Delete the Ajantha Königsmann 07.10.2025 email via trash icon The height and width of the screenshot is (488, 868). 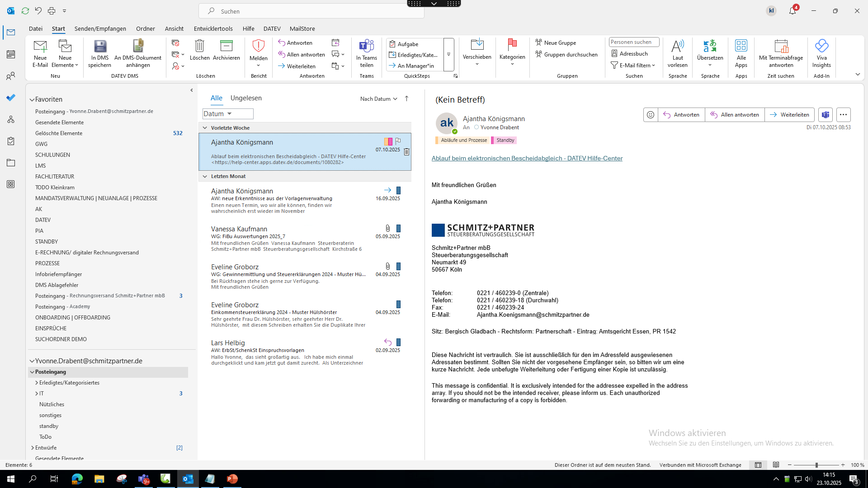click(x=406, y=152)
